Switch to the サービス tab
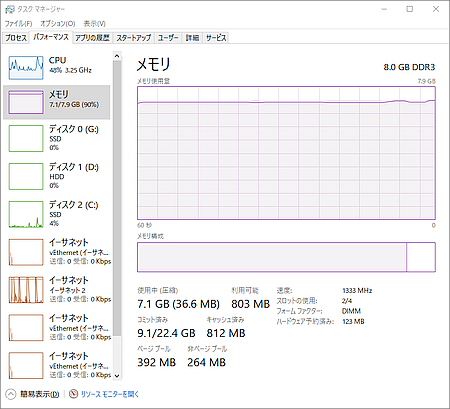Viewport: 450px width, 409px height. (x=216, y=38)
